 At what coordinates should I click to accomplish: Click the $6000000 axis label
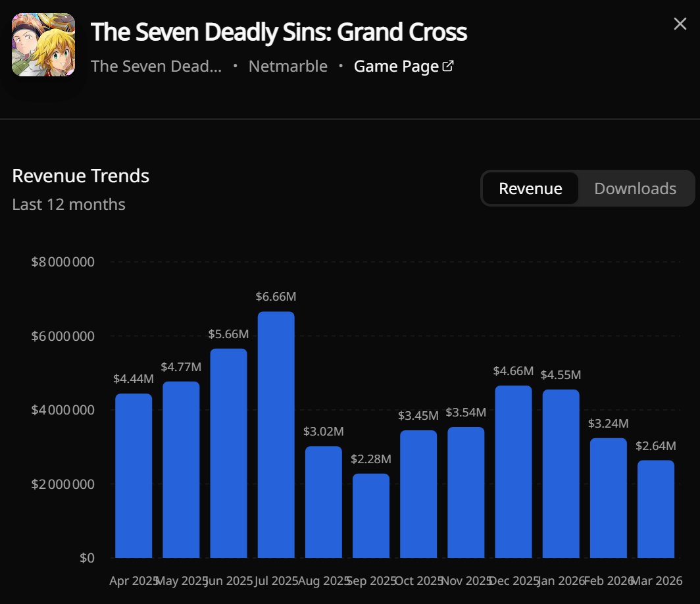63,336
